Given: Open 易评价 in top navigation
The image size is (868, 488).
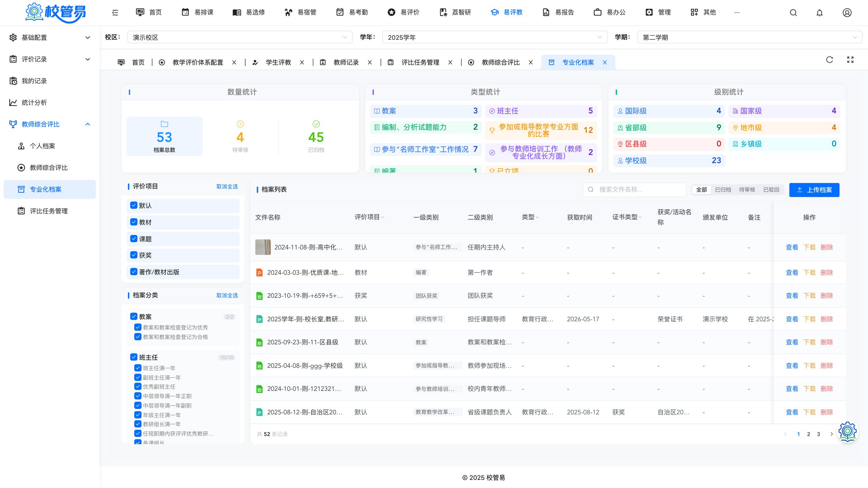Looking at the screenshot, I should pos(403,12).
